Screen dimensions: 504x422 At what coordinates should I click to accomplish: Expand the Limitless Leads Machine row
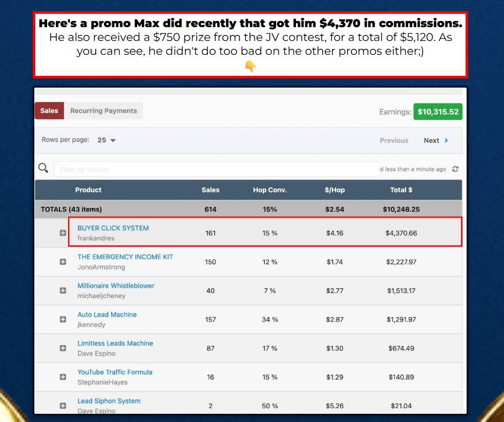point(63,348)
